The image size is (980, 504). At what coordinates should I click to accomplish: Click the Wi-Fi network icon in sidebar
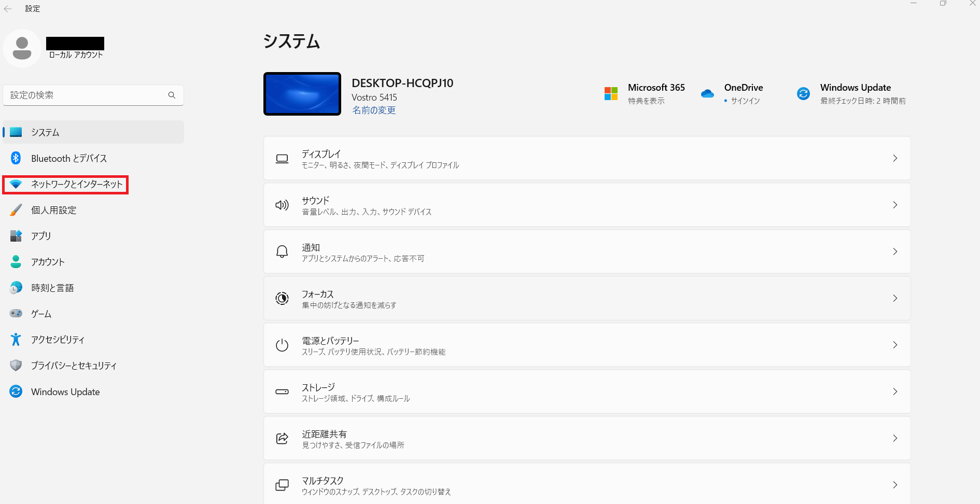pos(16,184)
